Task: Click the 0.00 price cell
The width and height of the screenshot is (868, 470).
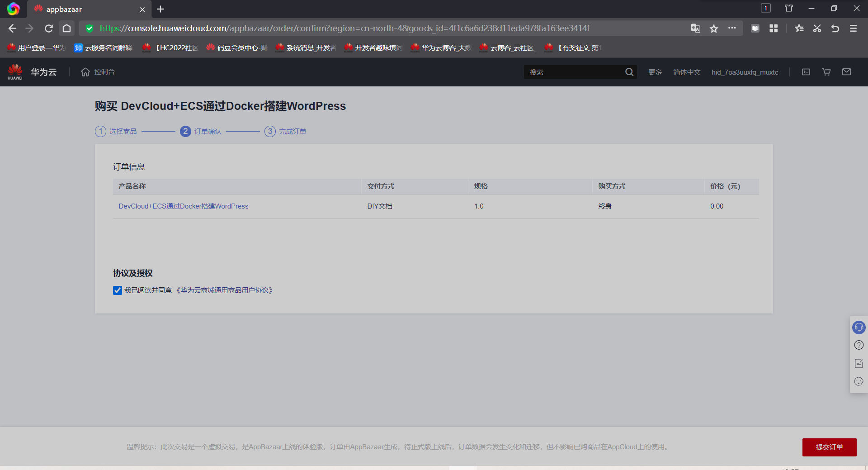Action: pos(717,206)
